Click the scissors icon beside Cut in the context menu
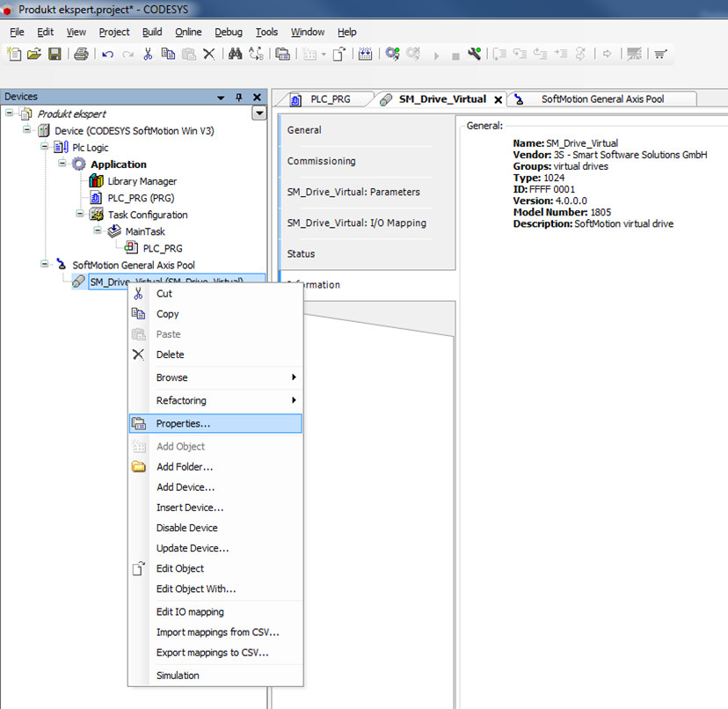Screen dimensions: 728x709 pyautogui.click(x=138, y=293)
